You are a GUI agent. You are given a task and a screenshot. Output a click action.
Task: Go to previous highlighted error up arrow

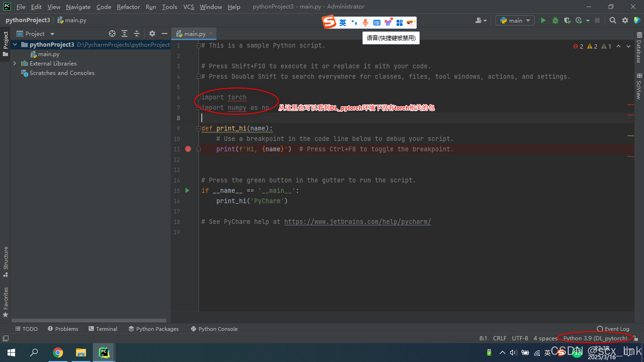[619, 46]
